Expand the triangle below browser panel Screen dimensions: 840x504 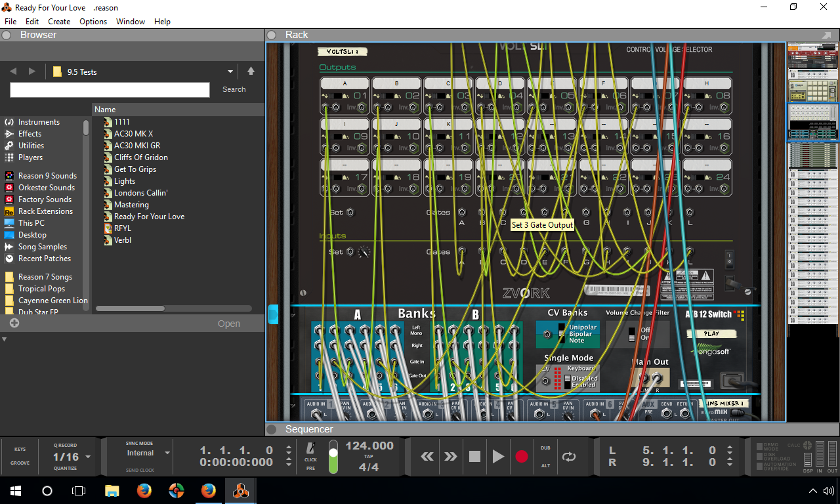point(5,339)
